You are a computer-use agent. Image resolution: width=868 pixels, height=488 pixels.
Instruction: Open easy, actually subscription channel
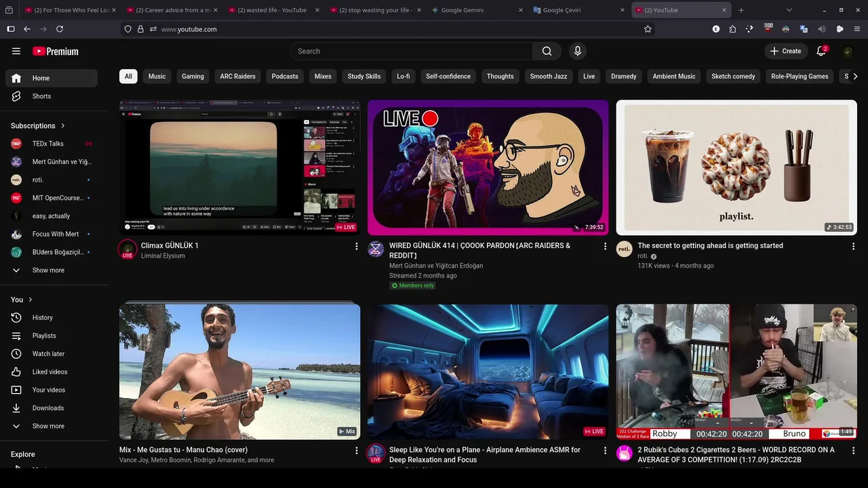[x=52, y=216]
